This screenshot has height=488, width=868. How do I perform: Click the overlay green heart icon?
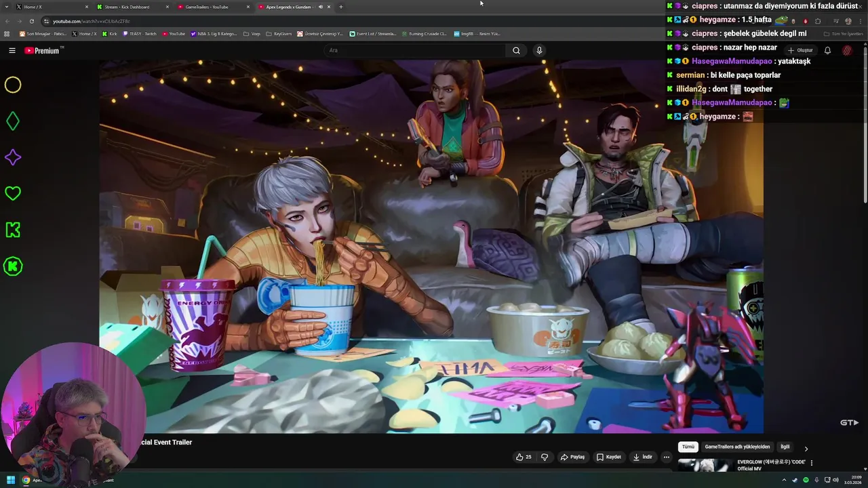click(x=13, y=193)
